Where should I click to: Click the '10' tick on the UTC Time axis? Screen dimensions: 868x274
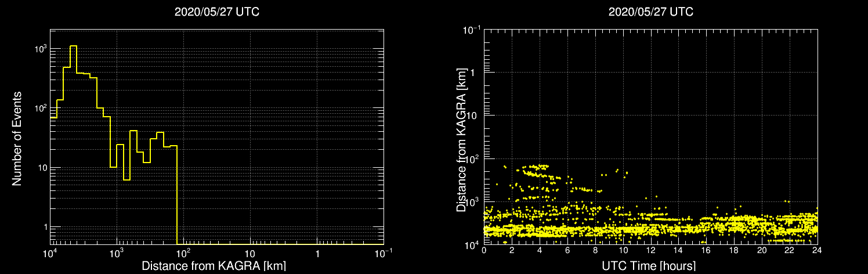click(623, 251)
